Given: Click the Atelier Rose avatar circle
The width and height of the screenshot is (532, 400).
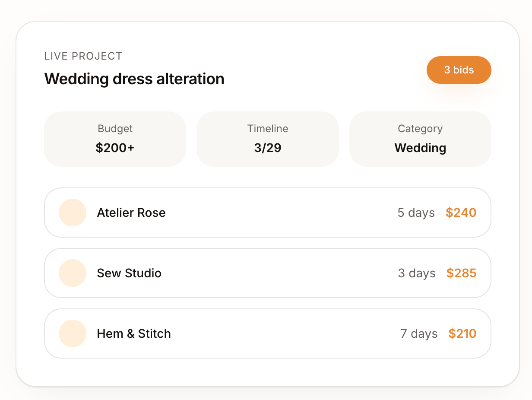Looking at the screenshot, I should tap(73, 213).
